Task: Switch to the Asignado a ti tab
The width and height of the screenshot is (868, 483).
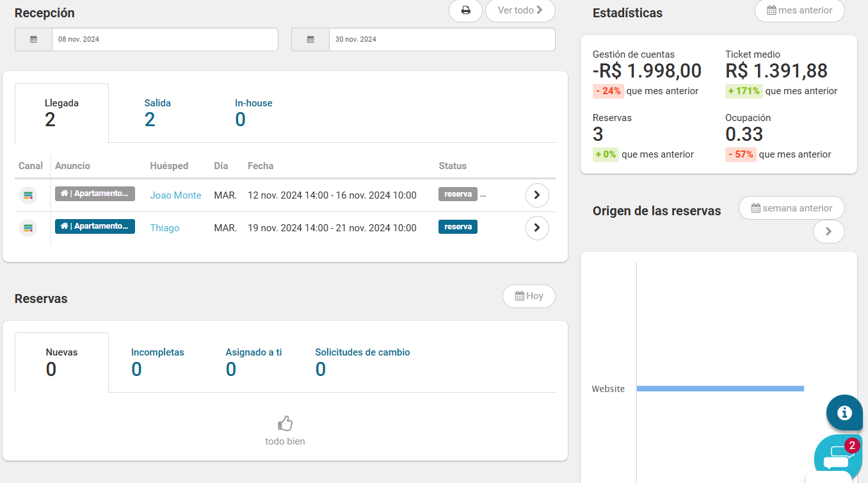Action: click(x=253, y=362)
